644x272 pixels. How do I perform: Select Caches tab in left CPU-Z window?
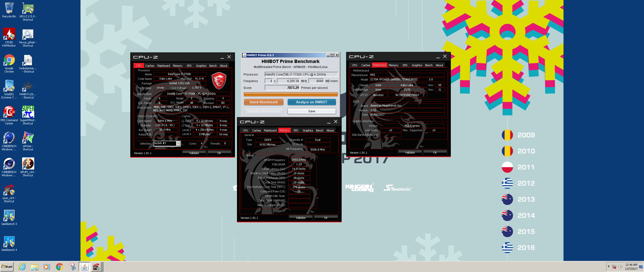(150, 66)
